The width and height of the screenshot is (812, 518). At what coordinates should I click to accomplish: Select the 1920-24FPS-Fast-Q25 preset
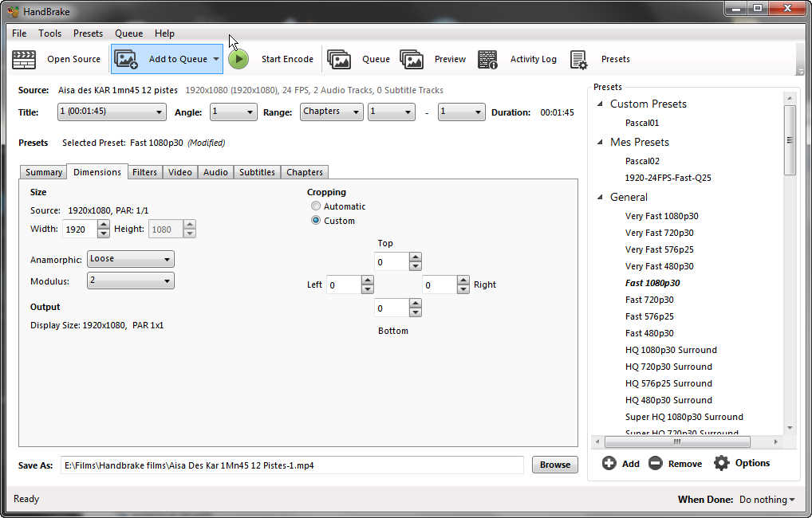[x=668, y=178]
